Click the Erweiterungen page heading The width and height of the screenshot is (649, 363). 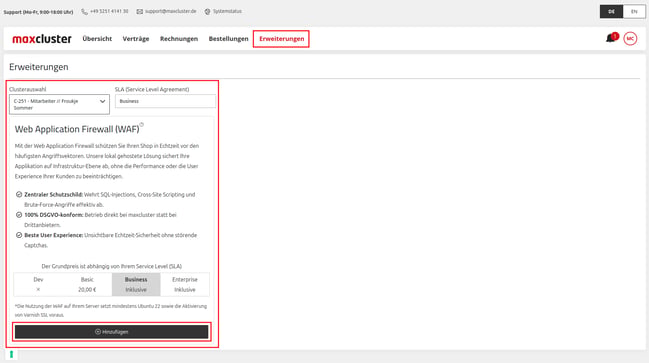pos(38,67)
